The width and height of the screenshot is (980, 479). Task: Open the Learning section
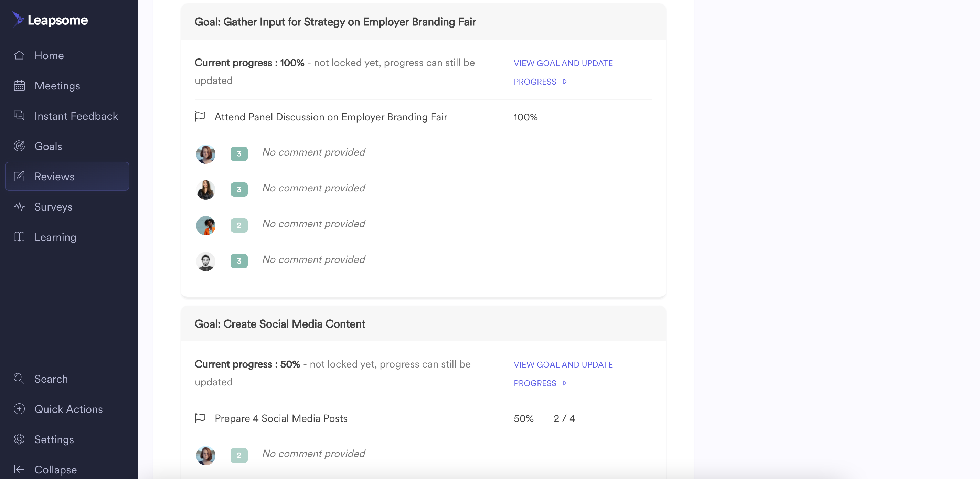tap(67, 237)
